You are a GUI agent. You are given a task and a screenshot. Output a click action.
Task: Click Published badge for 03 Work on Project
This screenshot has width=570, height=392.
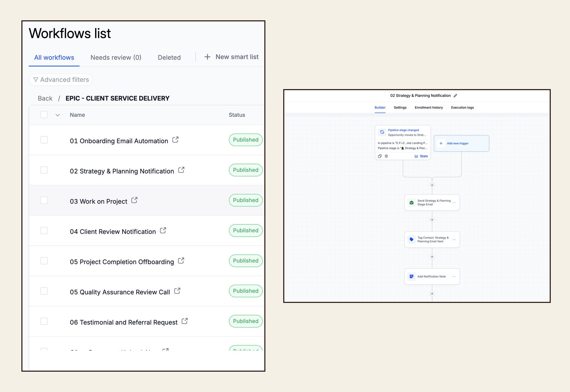click(x=246, y=200)
